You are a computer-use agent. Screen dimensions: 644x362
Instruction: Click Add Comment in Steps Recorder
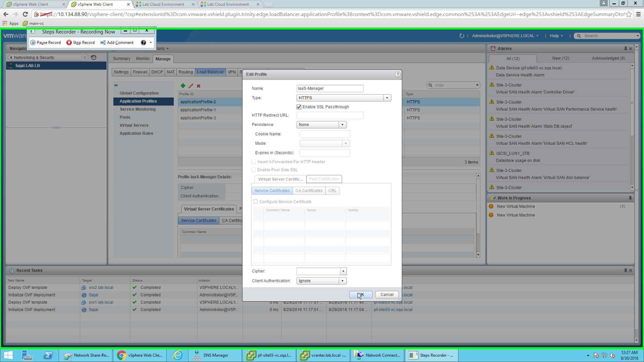point(117,43)
